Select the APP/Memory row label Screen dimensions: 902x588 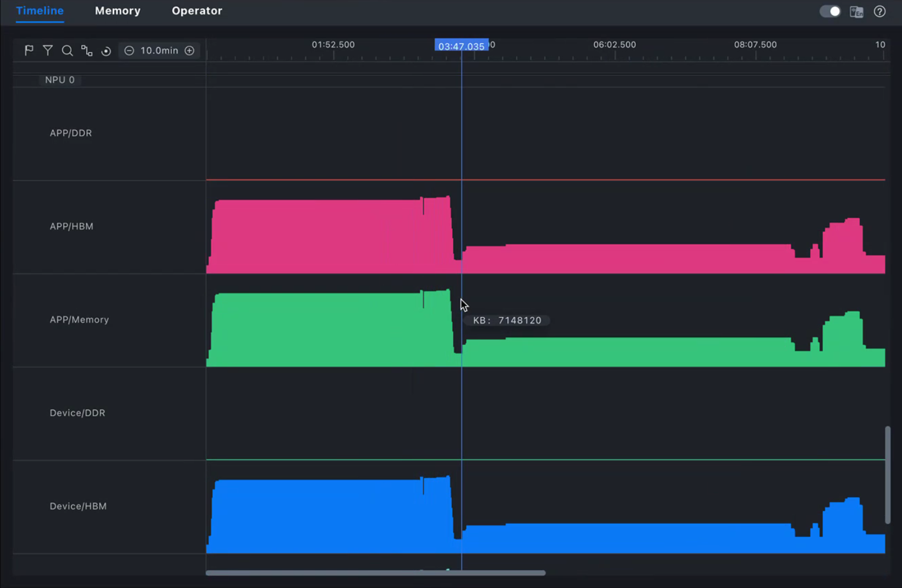[x=79, y=320]
